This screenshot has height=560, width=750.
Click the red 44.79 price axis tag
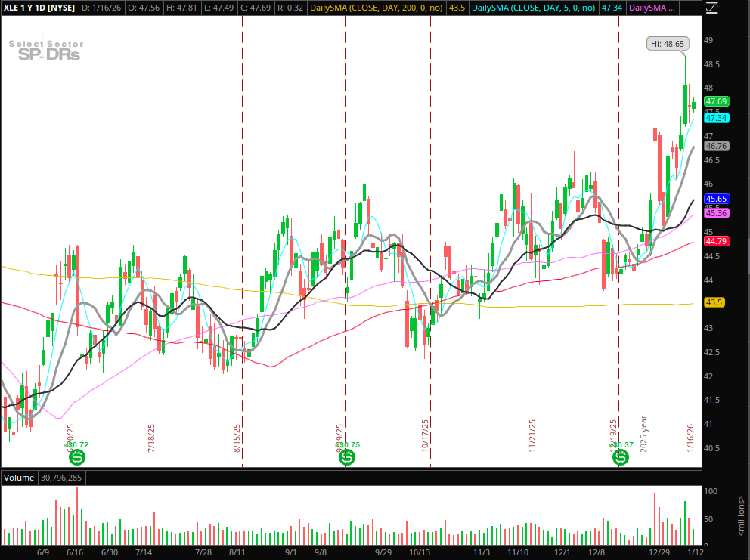[715, 241]
